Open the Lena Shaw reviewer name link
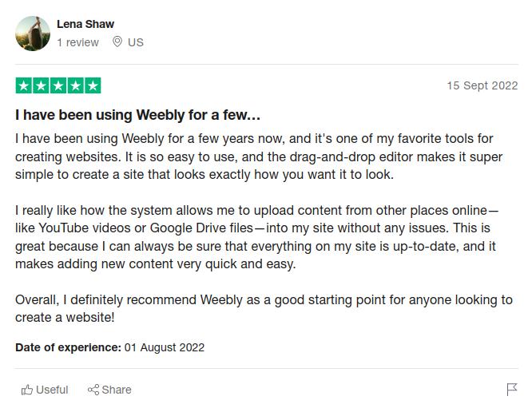532x408 pixels. click(x=85, y=24)
